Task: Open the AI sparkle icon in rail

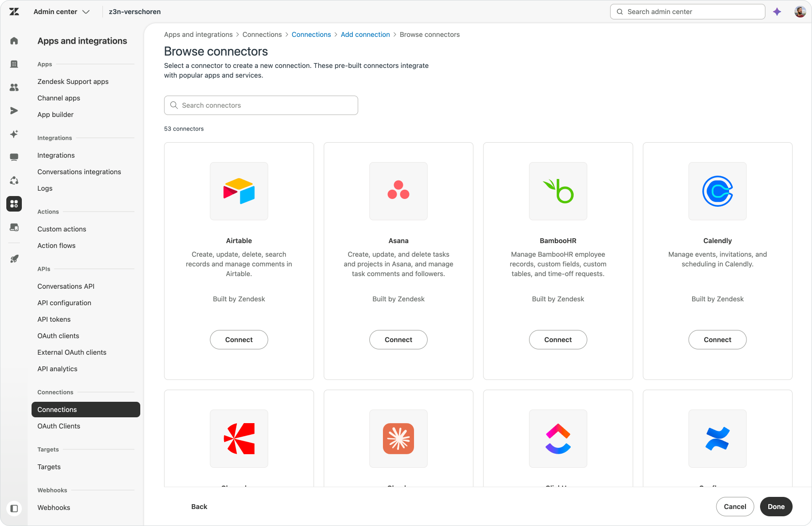Action: [x=14, y=134]
